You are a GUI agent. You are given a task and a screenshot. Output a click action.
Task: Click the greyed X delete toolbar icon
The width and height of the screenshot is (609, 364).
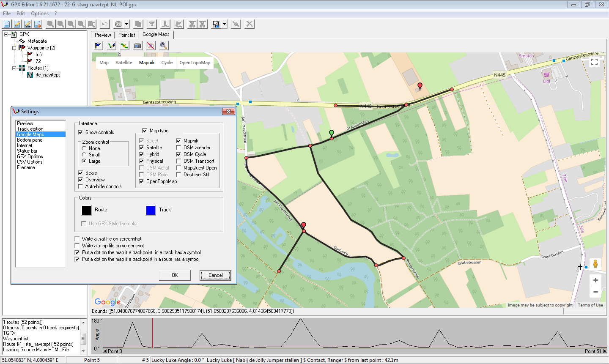coord(250,24)
